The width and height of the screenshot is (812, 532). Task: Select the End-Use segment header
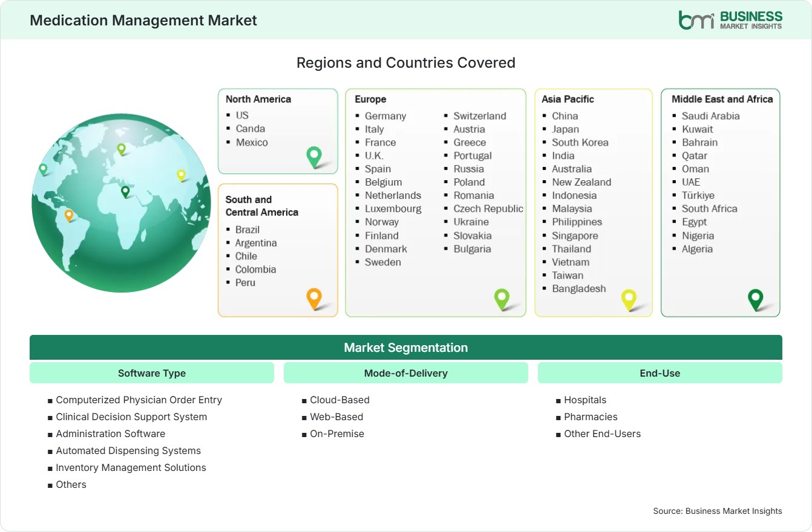point(660,373)
